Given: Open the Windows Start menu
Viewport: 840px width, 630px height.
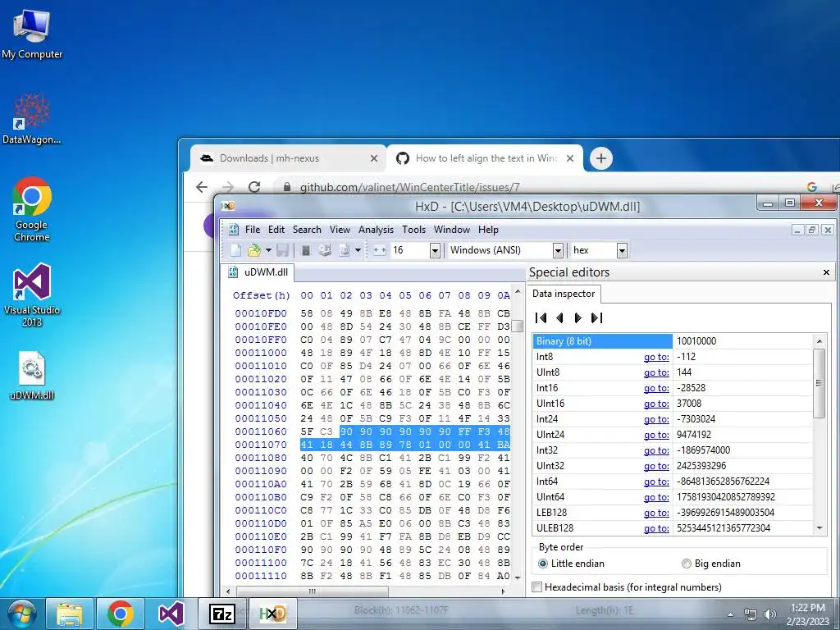Looking at the screenshot, I should point(21,614).
